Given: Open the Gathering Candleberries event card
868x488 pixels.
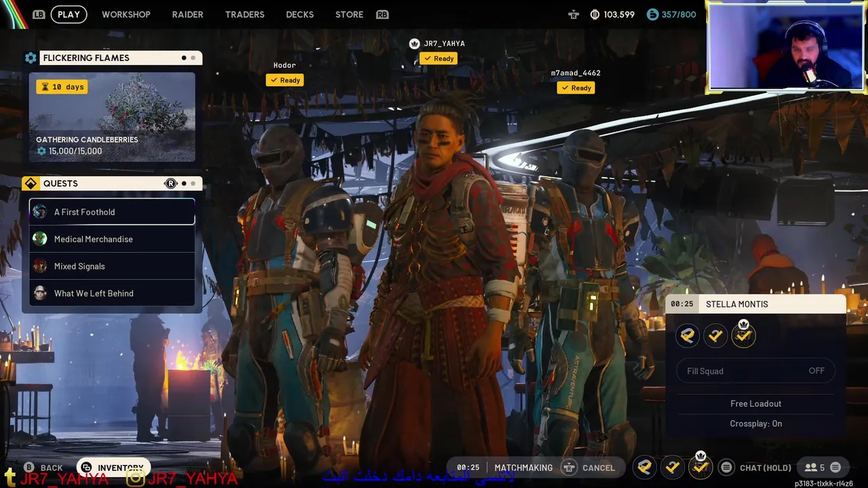Looking at the screenshot, I should 112,117.
